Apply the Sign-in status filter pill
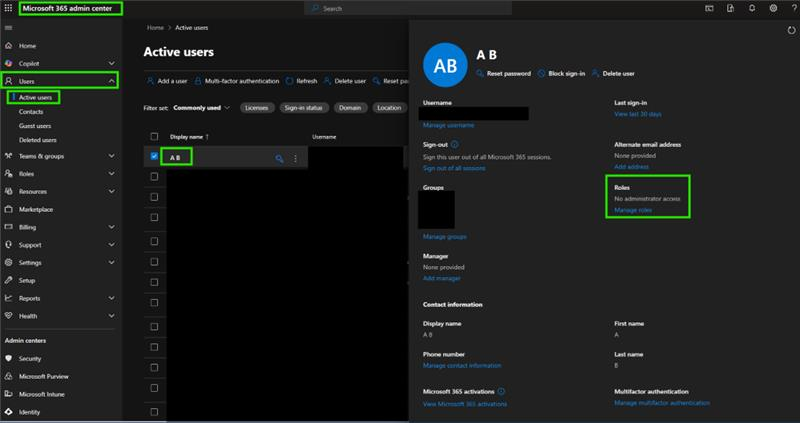Screen dimensions: 800x423 [304, 108]
